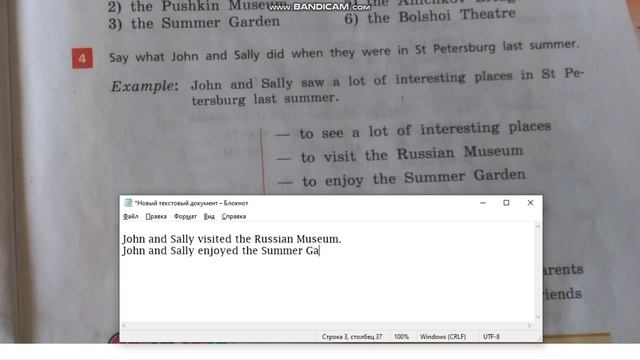The width and height of the screenshot is (640, 360).
Task: Minimize the Notepad window
Action: pyautogui.click(x=482, y=203)
